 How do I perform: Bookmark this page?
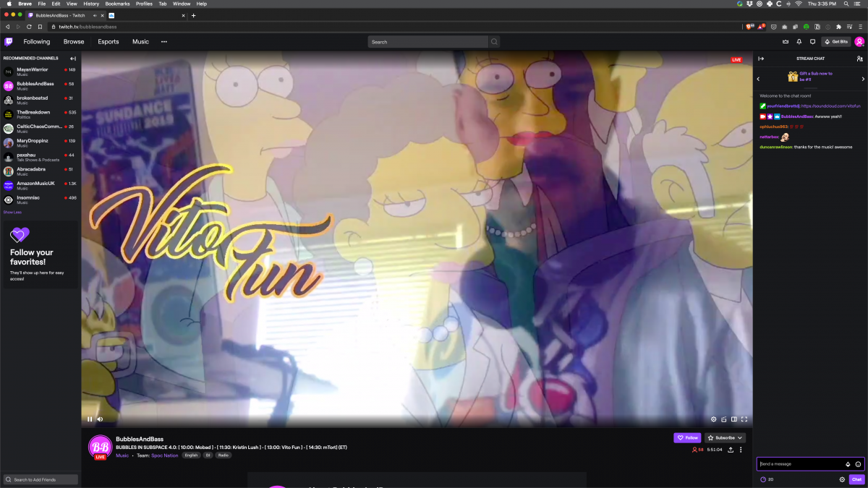tap(40, 27)
